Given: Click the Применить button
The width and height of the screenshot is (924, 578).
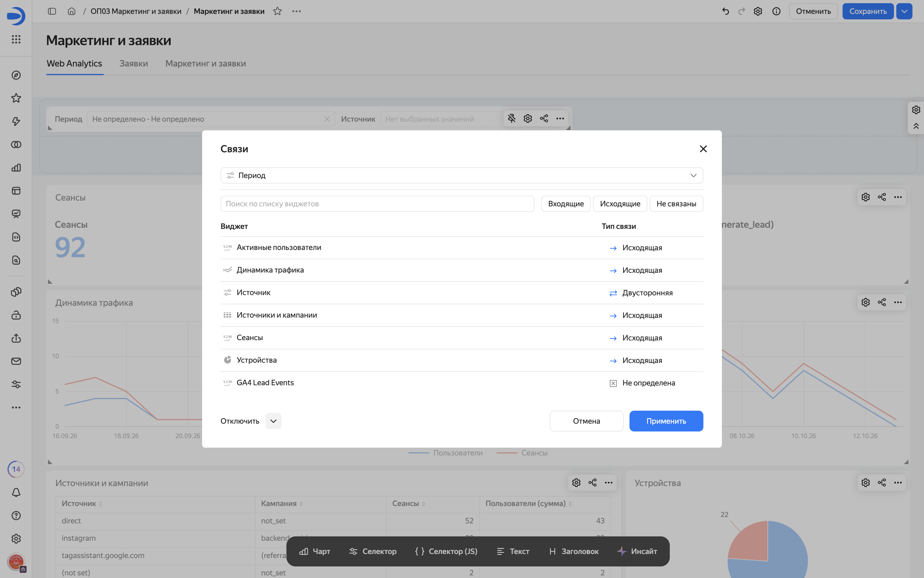Looking at the screenshot, I should coord(666,421).
